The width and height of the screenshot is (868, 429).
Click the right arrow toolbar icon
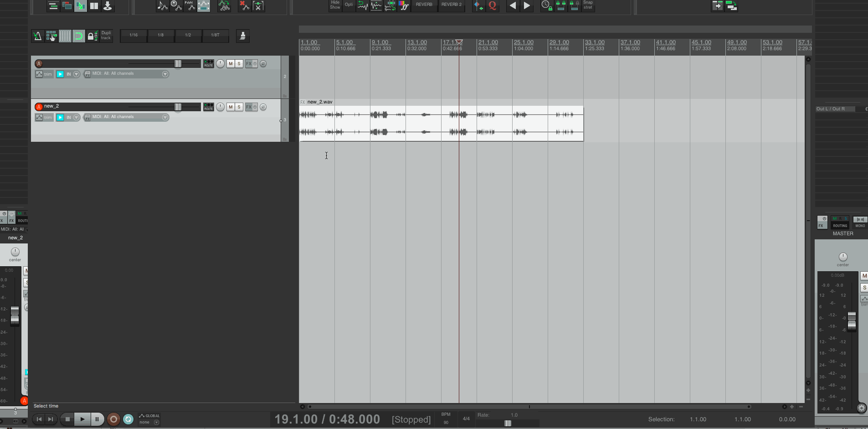527,5
